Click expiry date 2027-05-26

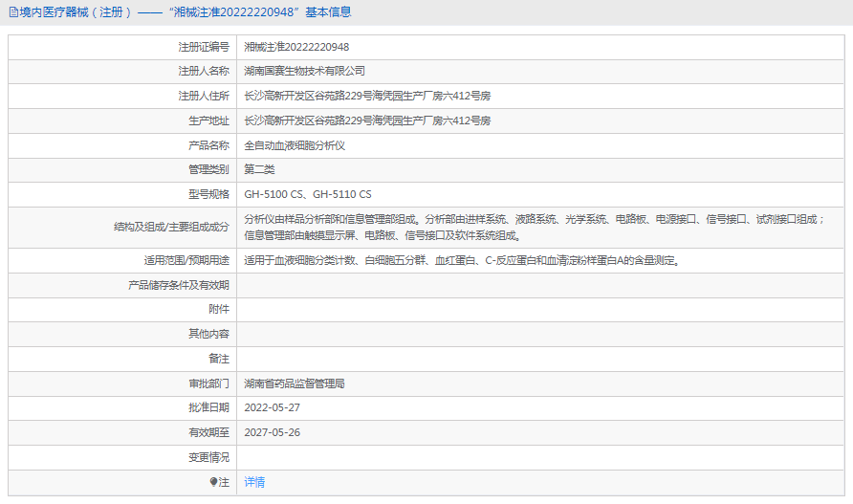(272, 432)
